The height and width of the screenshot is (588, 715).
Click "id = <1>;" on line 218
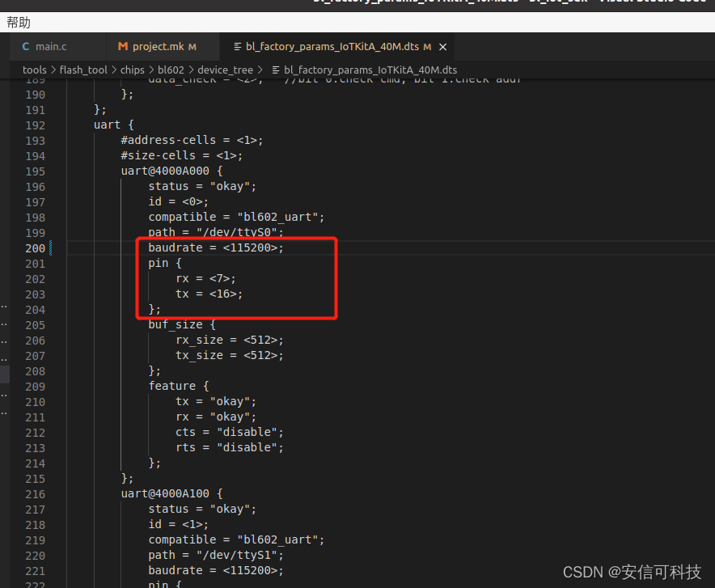coord(178,524)
